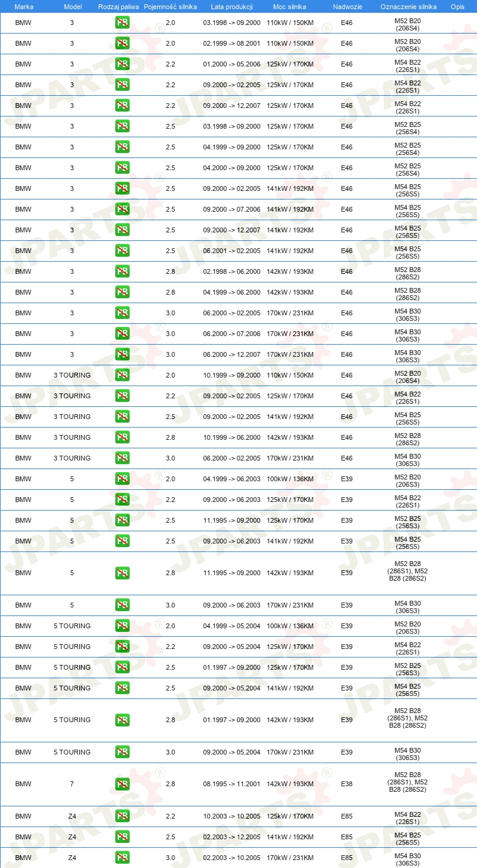This screenshot has width=477, height=868.
Task: Click the Model column header
Action: tap(73, 6)
